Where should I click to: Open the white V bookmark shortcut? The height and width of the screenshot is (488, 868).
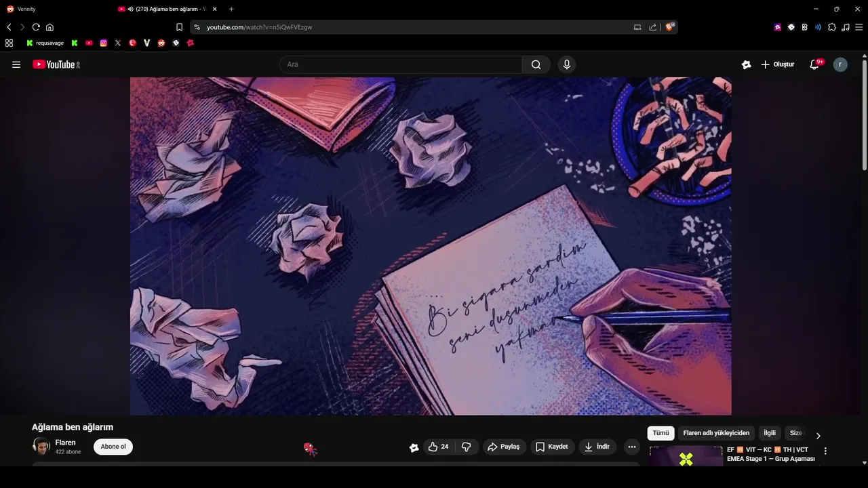pos(146,43)
